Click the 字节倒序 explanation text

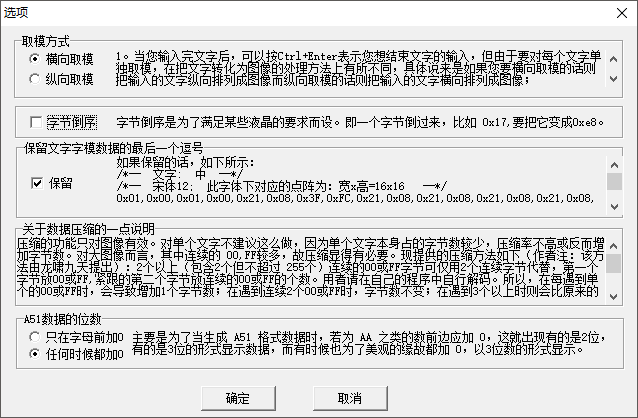360,122
